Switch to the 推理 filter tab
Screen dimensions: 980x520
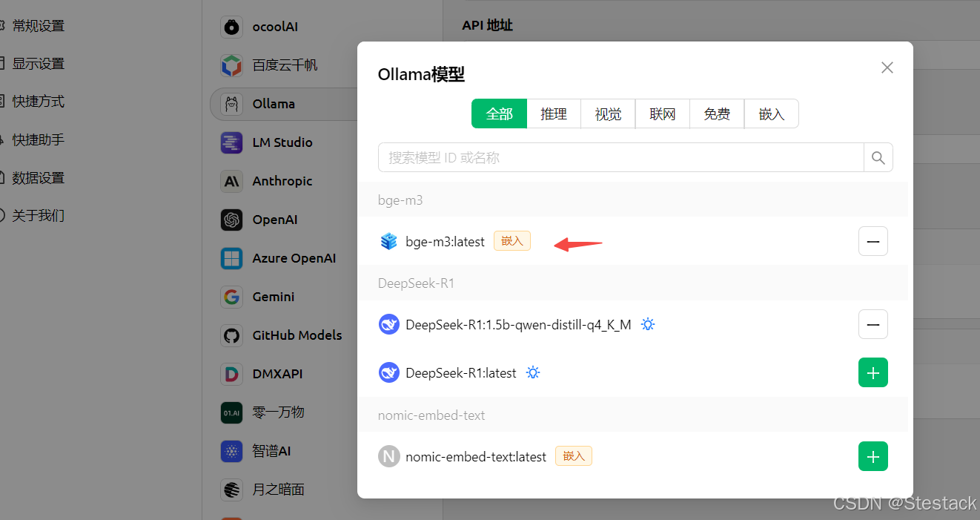pyautogui.click(x=554, y=113)
